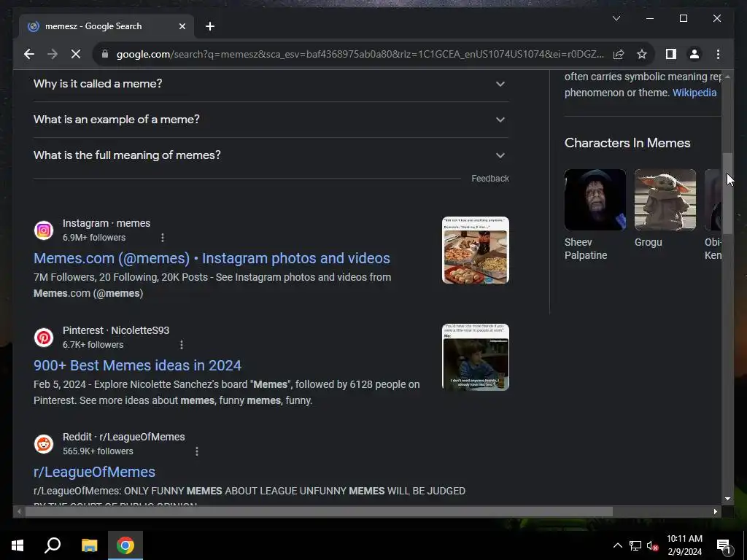Share this page via address bar icon
This screenshot has height=560, width=747.
point(619,54)
